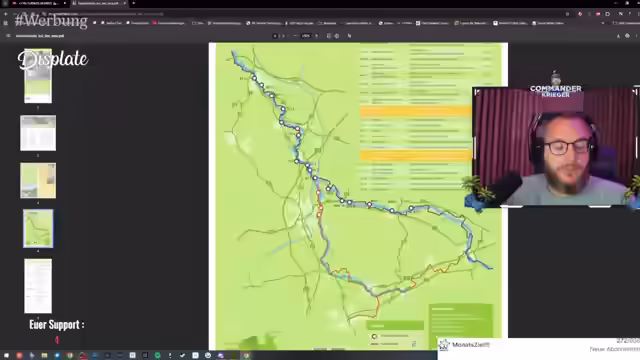Click the zoom percentage field

[x=306, y=36]
